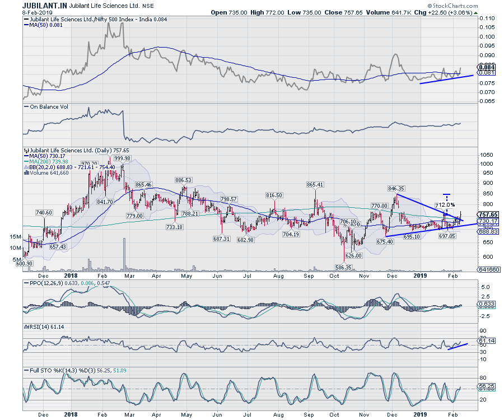Click the NSE exchange label
This screenshot has height=420, width=504.
click(x=148, y=6)
